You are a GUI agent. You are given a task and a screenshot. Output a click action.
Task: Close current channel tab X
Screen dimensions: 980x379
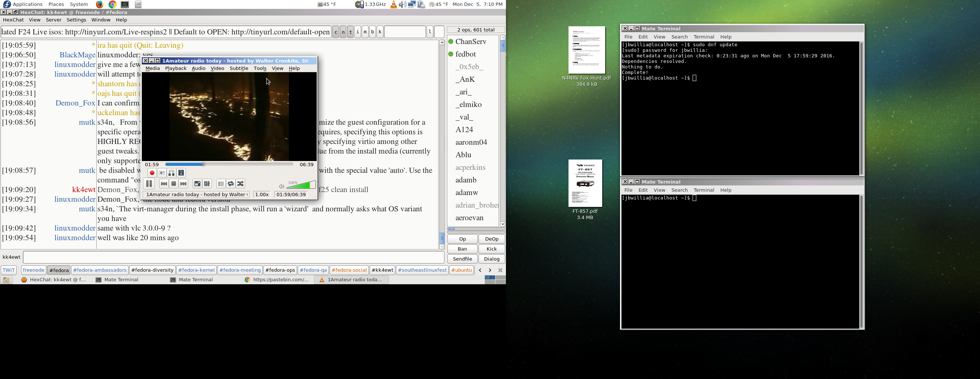pyautogui.click(x=501, y=270)
